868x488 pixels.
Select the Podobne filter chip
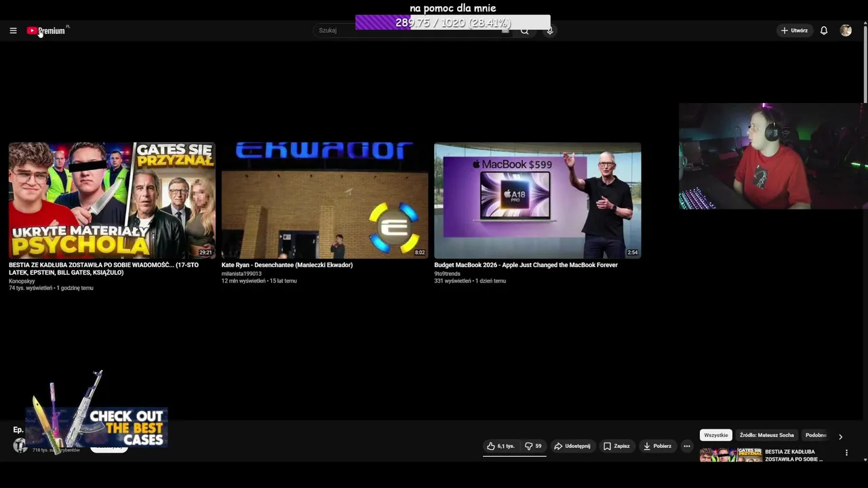[x=816, y=435]
